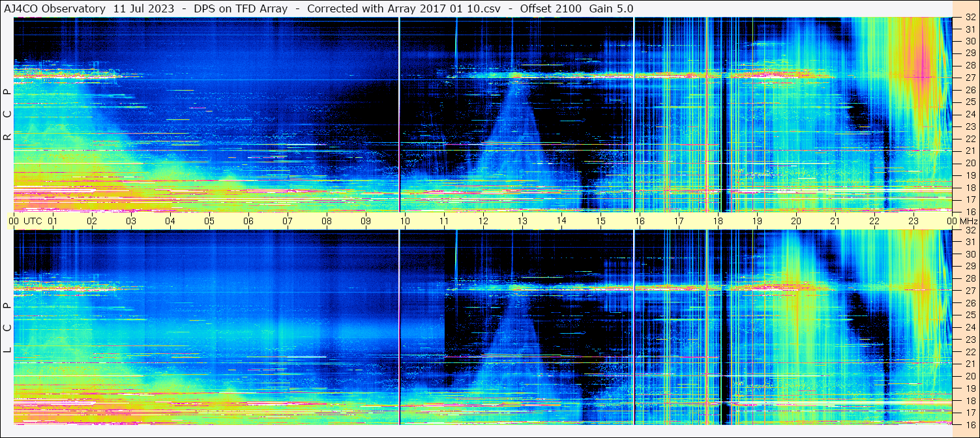Click the 'DPS on TFD Array' text

tap(241, 8)
